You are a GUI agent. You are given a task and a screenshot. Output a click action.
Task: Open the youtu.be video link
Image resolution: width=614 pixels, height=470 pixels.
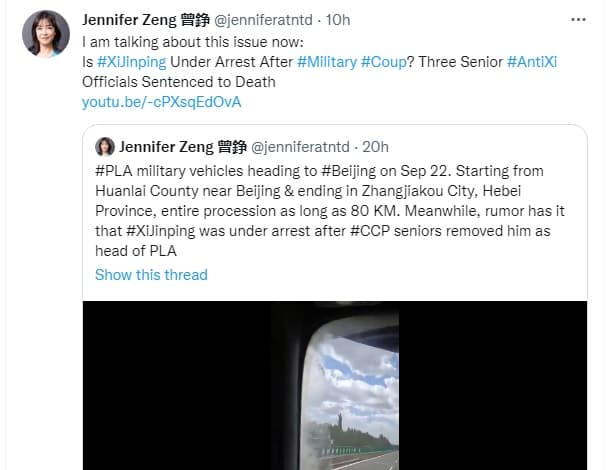pos(162,102)
